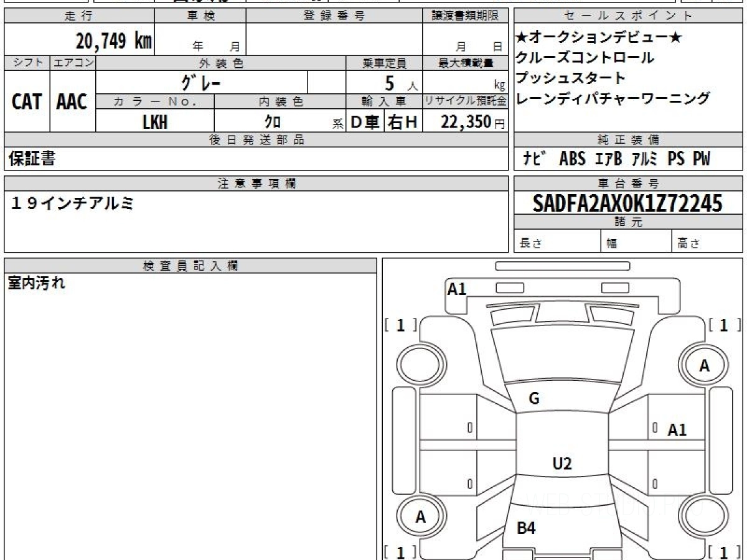Select the セールスポイント heading
This screenshot has width=747, height=560.
628,16
